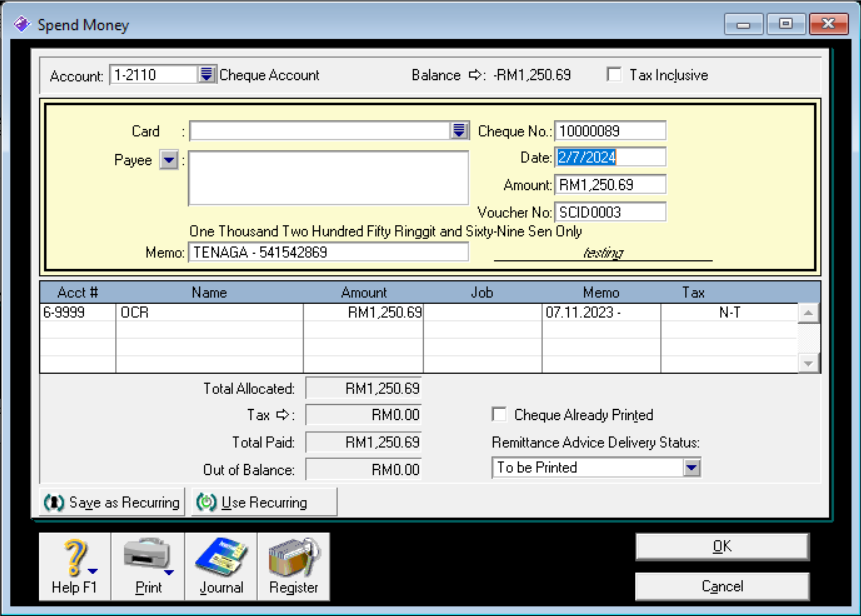Select the 6-9999 OCR allocation row

click(210, 313)
